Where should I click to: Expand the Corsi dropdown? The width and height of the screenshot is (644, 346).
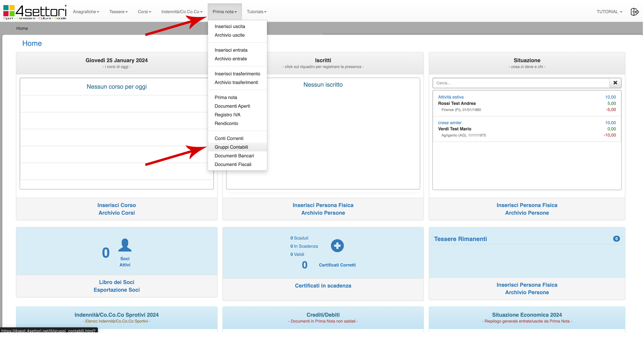(x=144, y=12)
